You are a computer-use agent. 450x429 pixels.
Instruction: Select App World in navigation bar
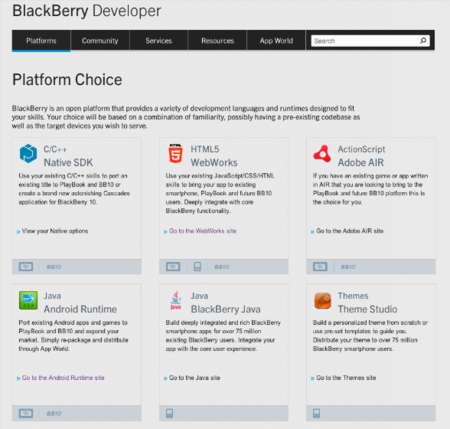[276, 41]
